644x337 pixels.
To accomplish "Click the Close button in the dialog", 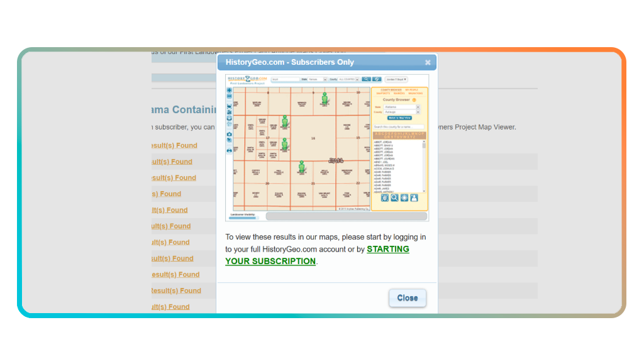I will pos(408,298).
